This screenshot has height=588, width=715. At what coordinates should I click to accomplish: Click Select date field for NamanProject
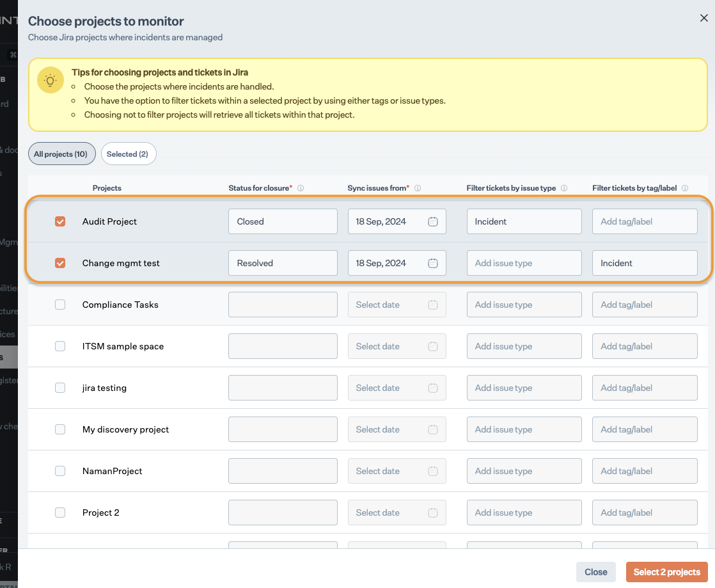point(397,471)
